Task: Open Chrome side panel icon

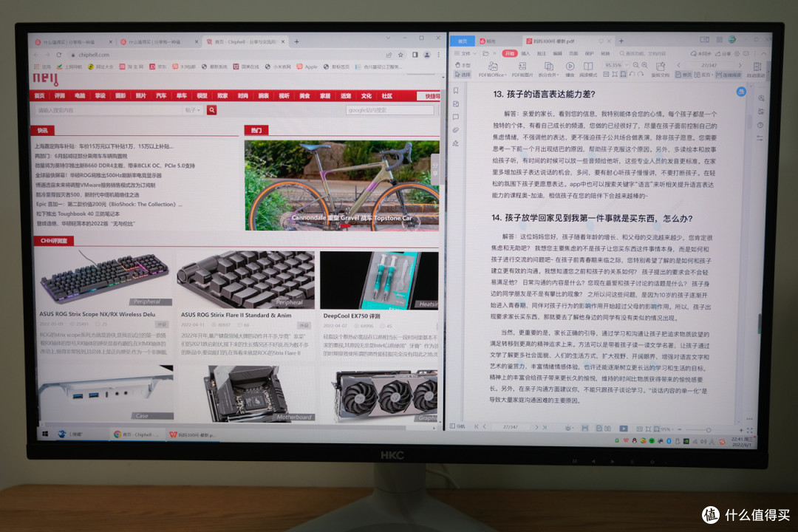Action: pos(415,55)
